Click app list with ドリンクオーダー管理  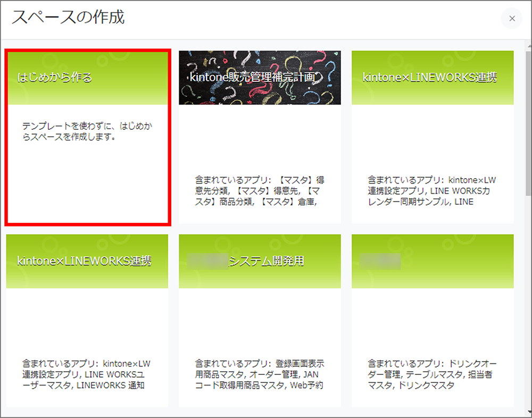[432, 374]
